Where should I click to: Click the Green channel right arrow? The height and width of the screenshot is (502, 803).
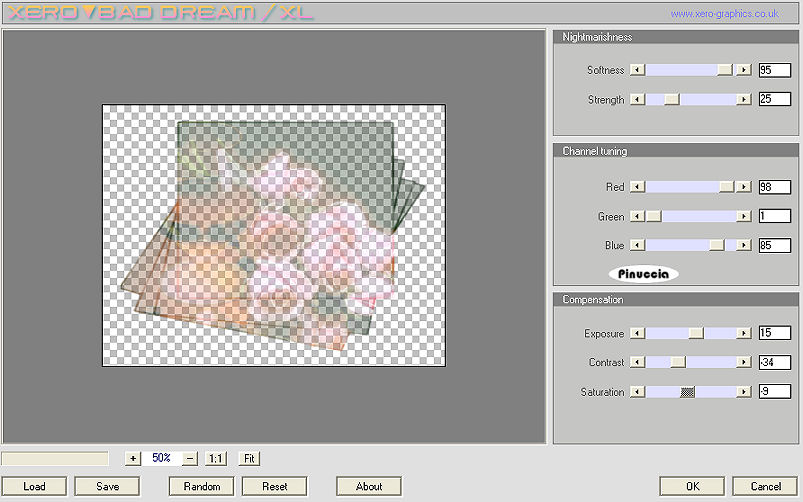click(x=744, y=216)
